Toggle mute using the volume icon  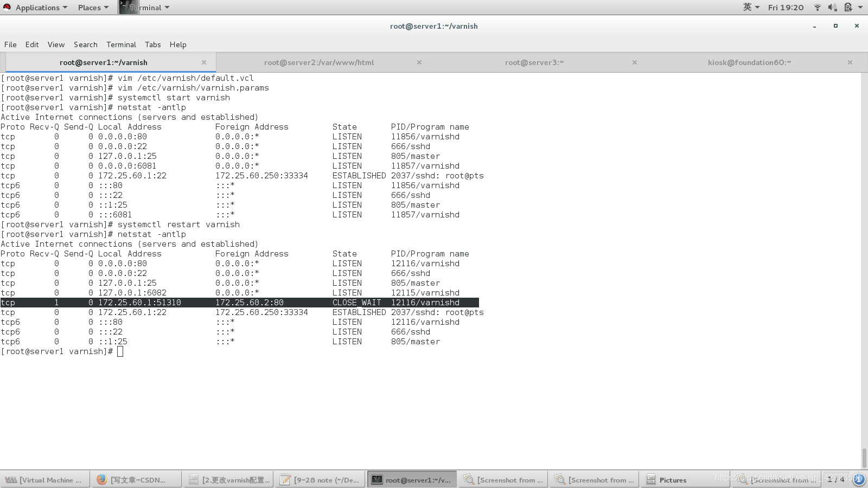(832, 7)
